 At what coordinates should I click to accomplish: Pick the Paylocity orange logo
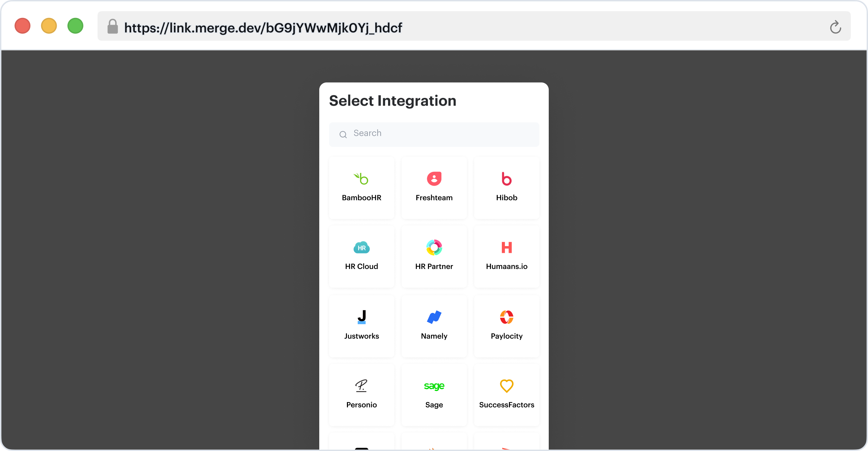pos(507,317)
